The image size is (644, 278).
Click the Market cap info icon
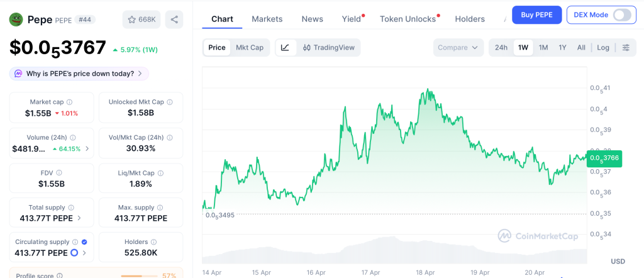(69, 102)
